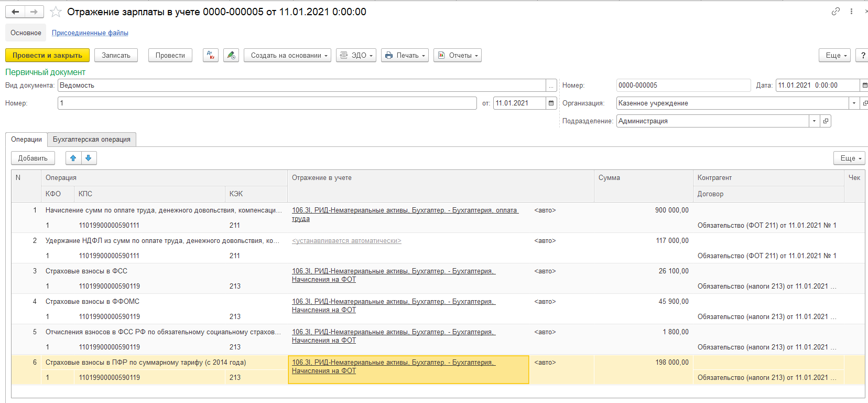Click the КЭК column header
Screen dimensions: 868x403
tap(256, 194)
